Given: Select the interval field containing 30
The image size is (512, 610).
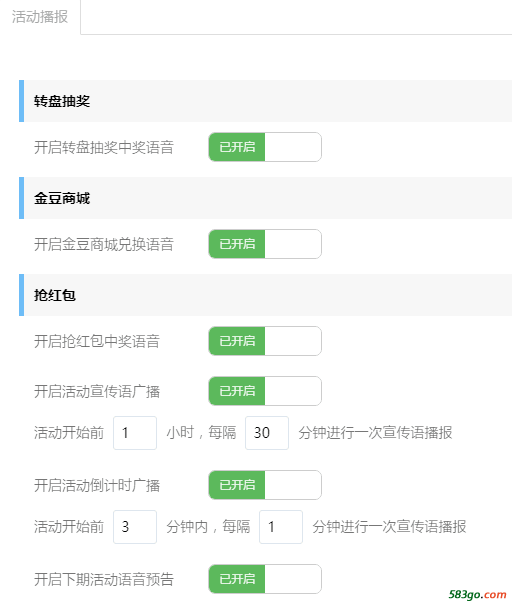Looking at the screenshot, I should click(x=267, y=433).
